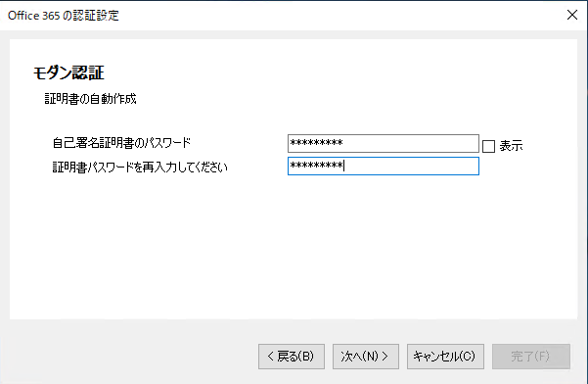Click the Office 365 の認証設定 title text

(63, 16)
